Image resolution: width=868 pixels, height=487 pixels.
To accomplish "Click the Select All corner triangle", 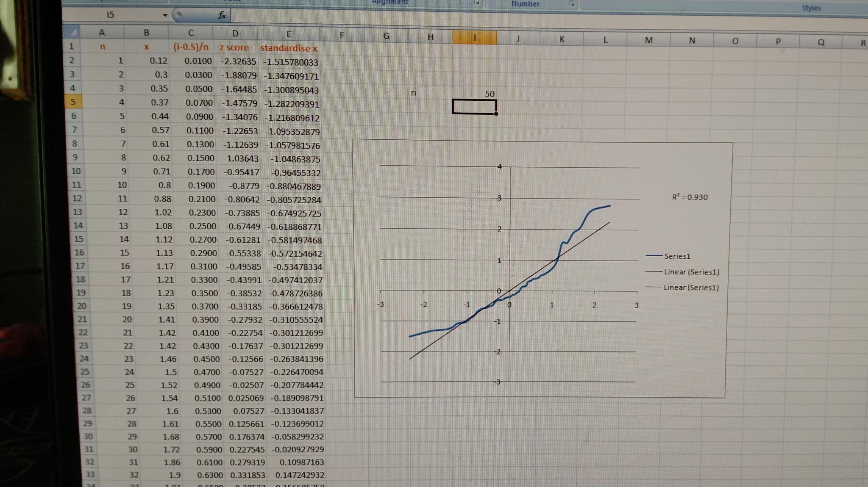I will tap(74, 32).
